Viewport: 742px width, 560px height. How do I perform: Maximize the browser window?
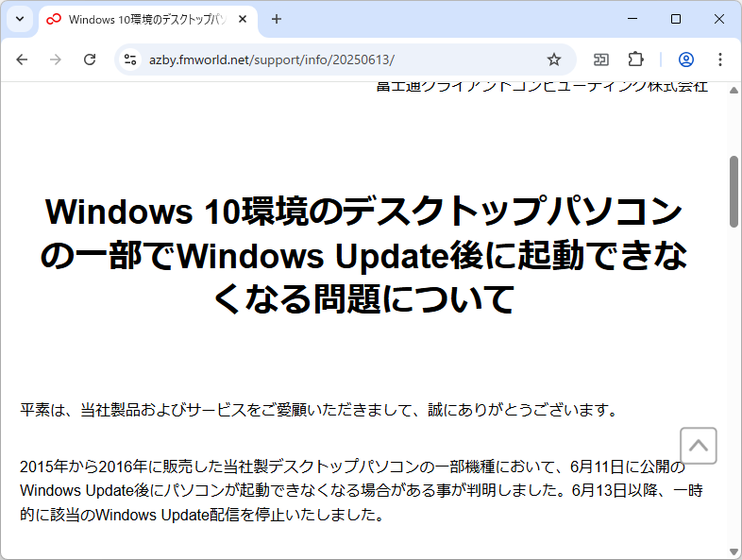[x=676, y=19]
